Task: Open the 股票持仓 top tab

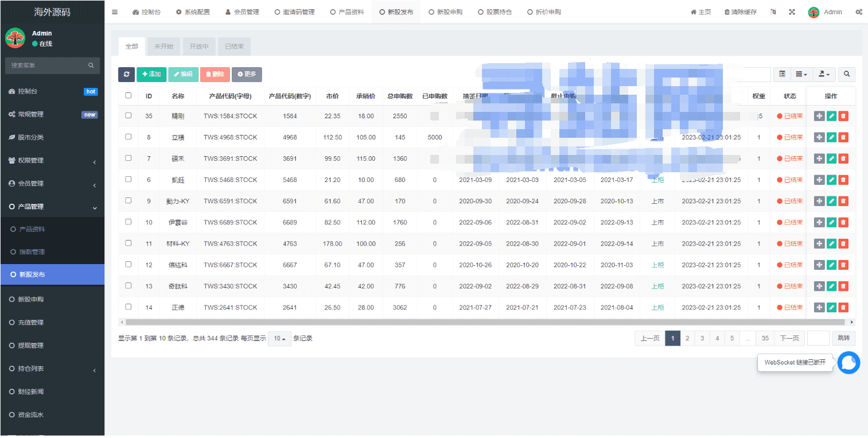Action: [495, 12]
